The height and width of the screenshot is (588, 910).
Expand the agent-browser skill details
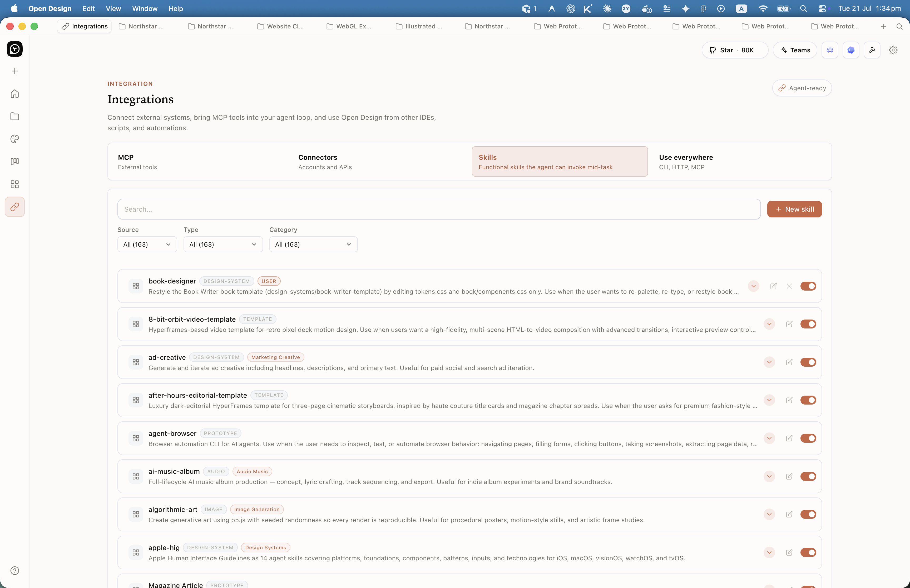[769, 438]
